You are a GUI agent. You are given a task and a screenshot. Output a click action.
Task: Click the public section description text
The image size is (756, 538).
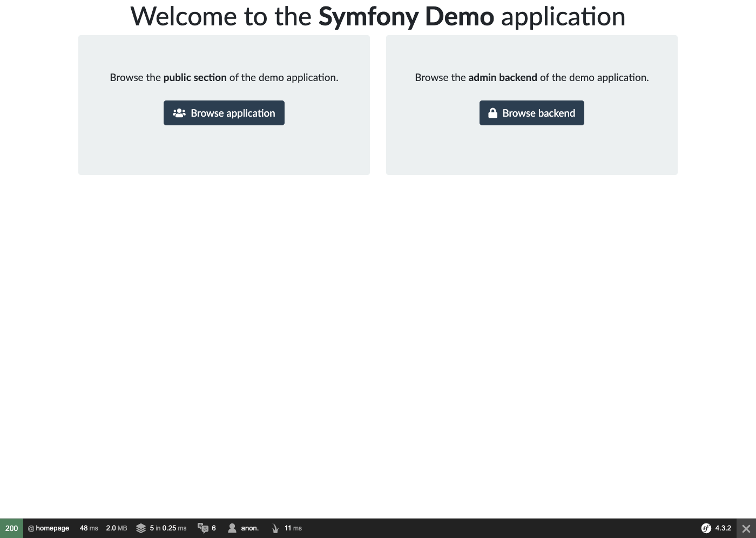[x=224, y=77]
